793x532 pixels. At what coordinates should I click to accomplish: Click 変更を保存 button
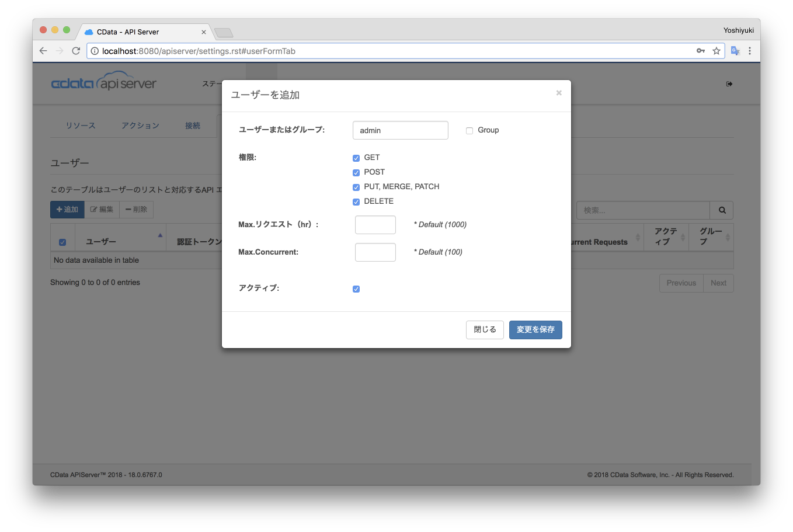tap(535, 330)
